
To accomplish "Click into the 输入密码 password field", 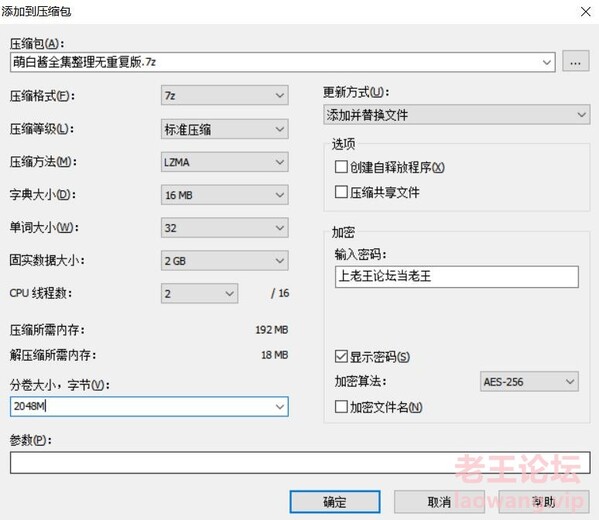I will tap(457, 277).
